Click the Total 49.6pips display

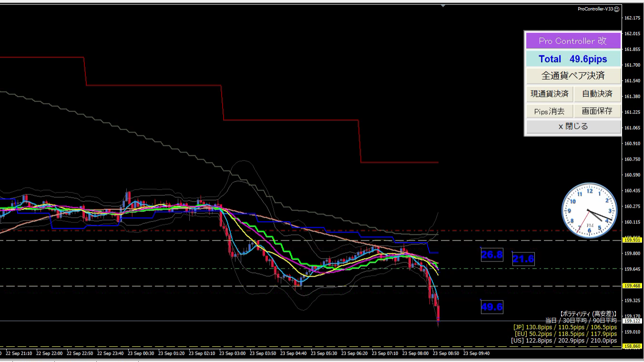point(573,59)
